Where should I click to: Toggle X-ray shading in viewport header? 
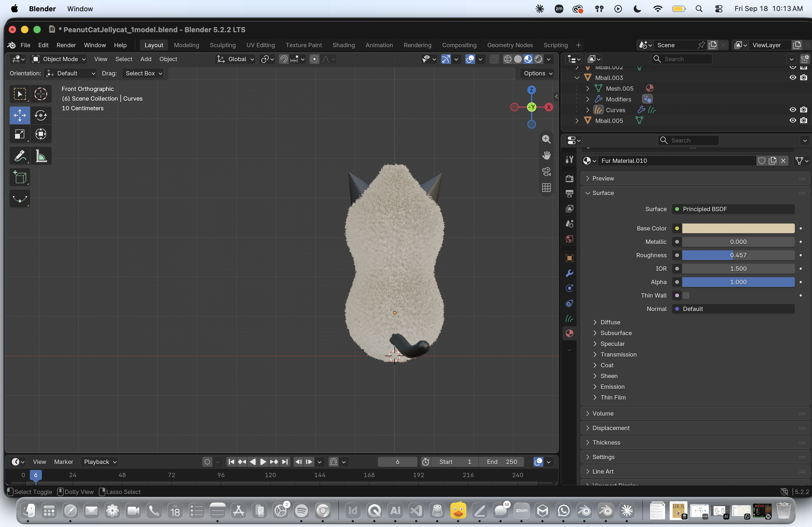pos(494,59)
